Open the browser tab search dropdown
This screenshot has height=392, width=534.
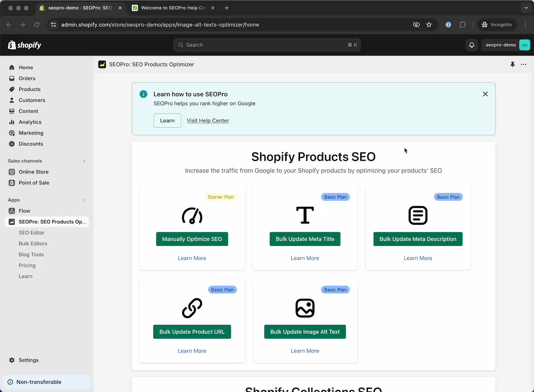tap(526, 8)
